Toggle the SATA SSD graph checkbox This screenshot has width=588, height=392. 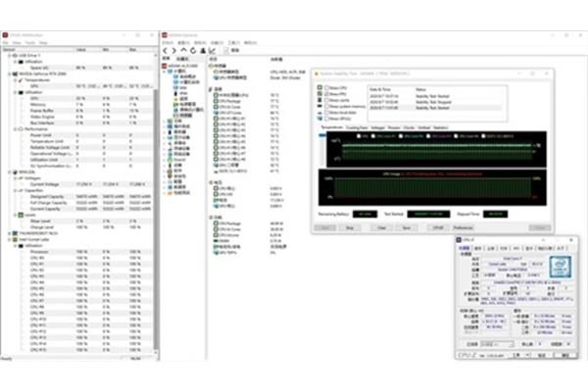[483, 136]
